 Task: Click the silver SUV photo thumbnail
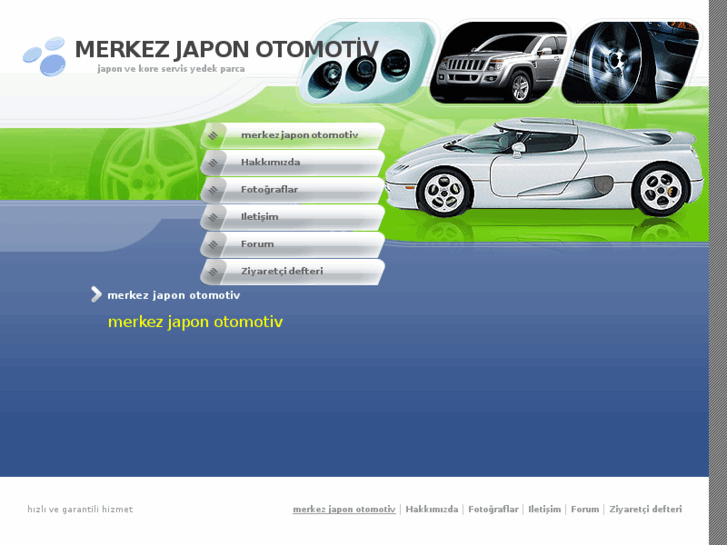[x=498, y=63]
